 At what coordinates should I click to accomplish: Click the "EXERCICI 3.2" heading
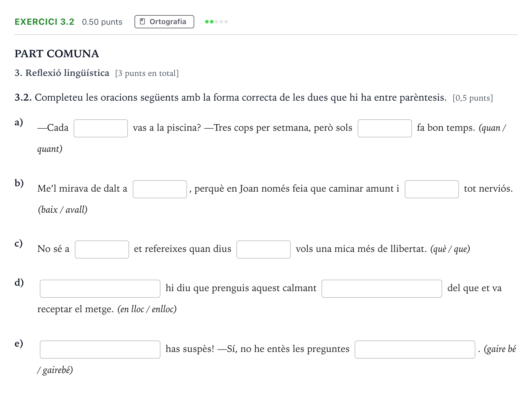pos(44,22)
